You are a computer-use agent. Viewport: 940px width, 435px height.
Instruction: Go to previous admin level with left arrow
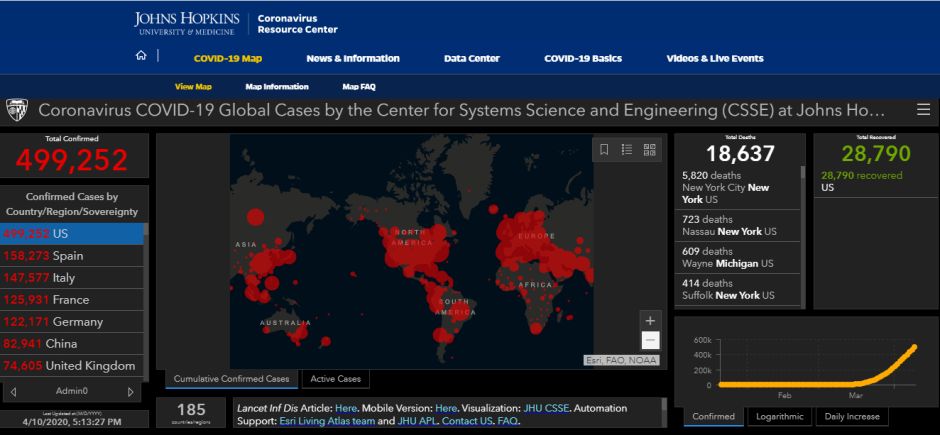click(18, 392)
